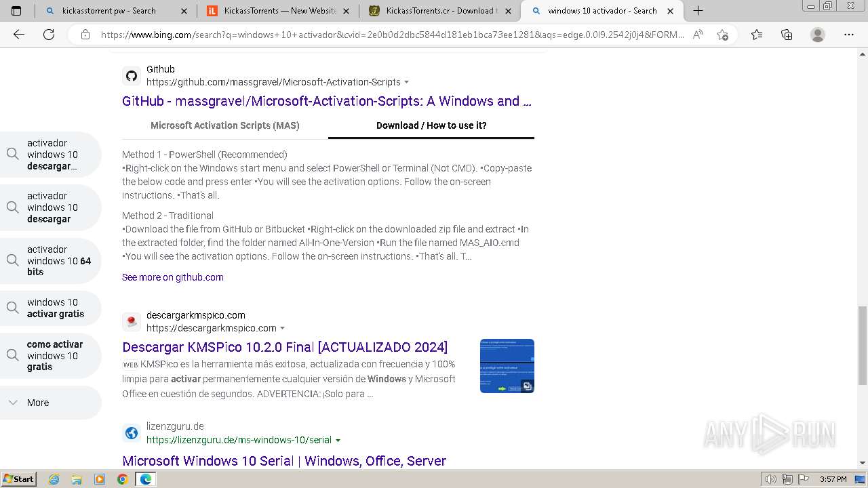Close the KickassTorrents — New Website tab

(x=347, y=11)
